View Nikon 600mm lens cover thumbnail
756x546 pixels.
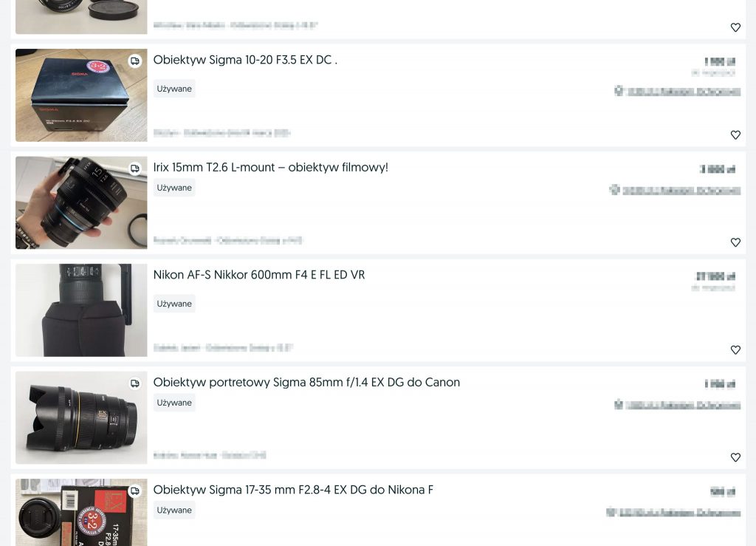tap(81, 310)
